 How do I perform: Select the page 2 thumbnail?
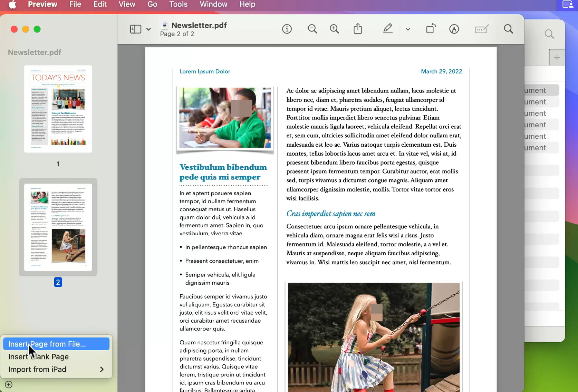[x=58, y=227]
